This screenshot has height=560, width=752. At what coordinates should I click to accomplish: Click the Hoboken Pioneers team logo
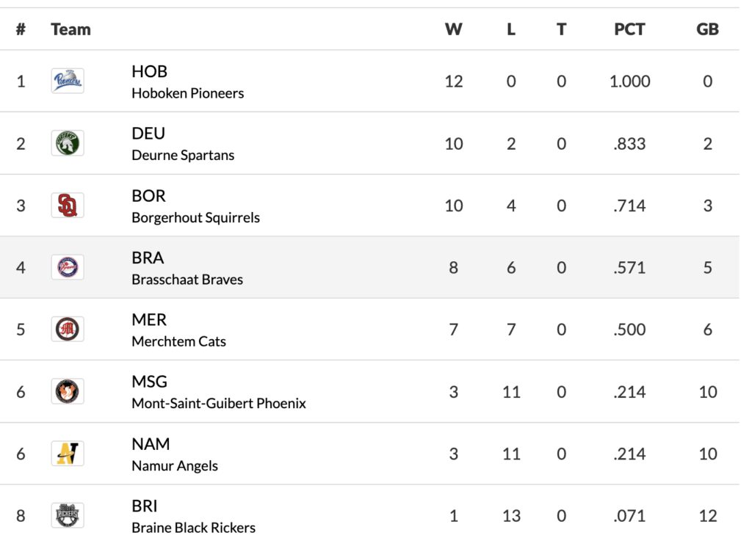[68, 81]
